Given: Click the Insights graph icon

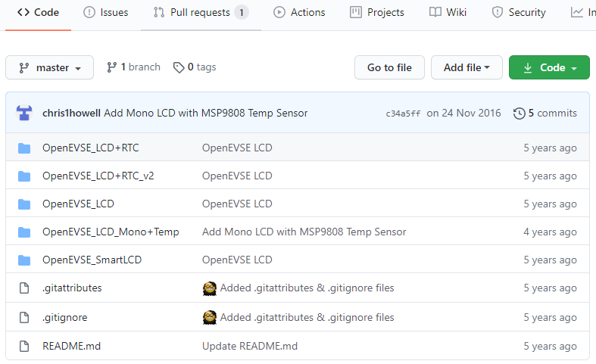Looking at the screenshot, I should (576, 13).
